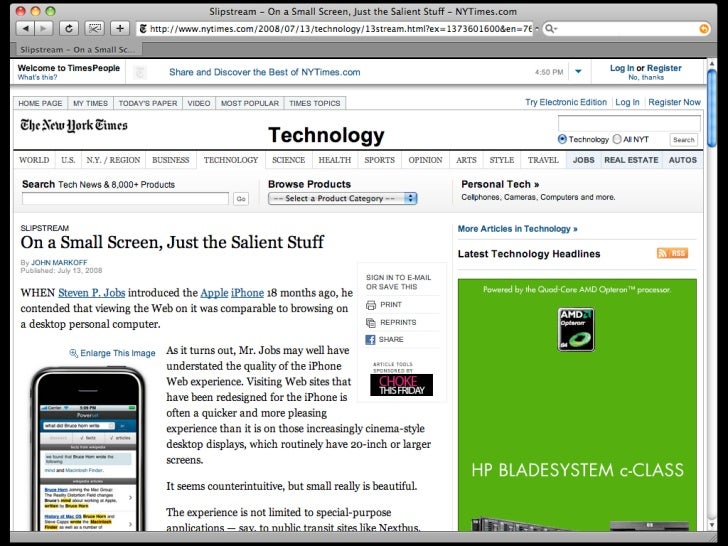728x546 pixels.
Task: Open the JOBS section
Action: pyautogui.click(x=584, y=160)
